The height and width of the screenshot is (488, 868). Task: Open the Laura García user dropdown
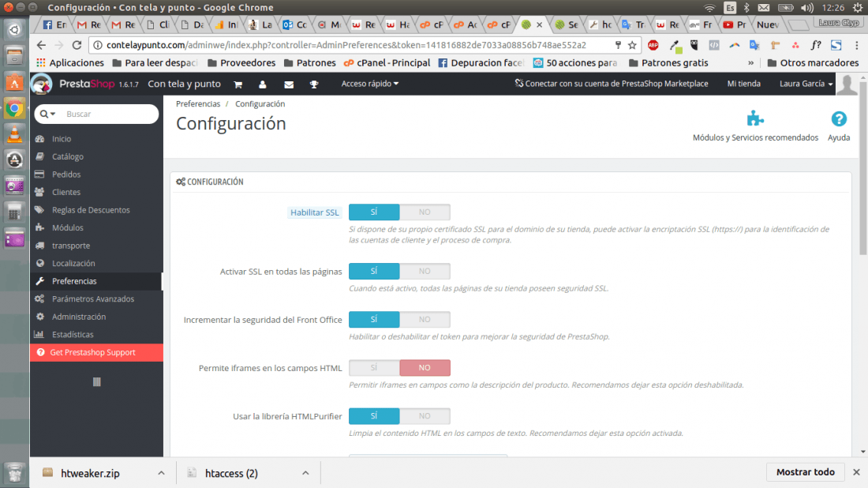pos(806,84)
